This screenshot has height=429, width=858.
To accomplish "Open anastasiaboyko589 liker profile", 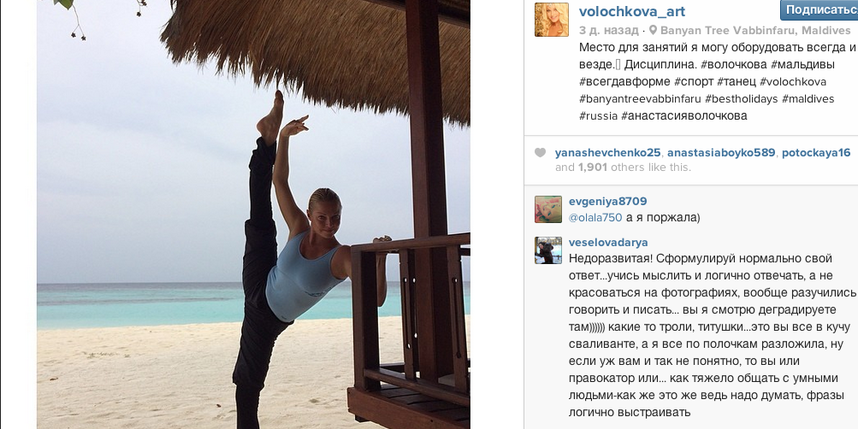I will tap(721, 153).
